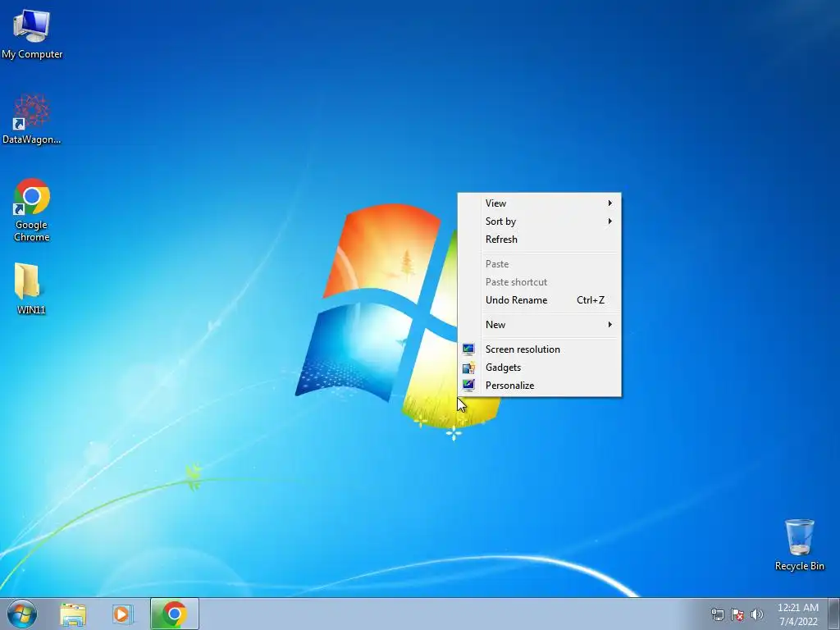The width and height of the screenshot is (840, 630).
Task: Click the Paste shortcut entry
Action: click(540, 282)
